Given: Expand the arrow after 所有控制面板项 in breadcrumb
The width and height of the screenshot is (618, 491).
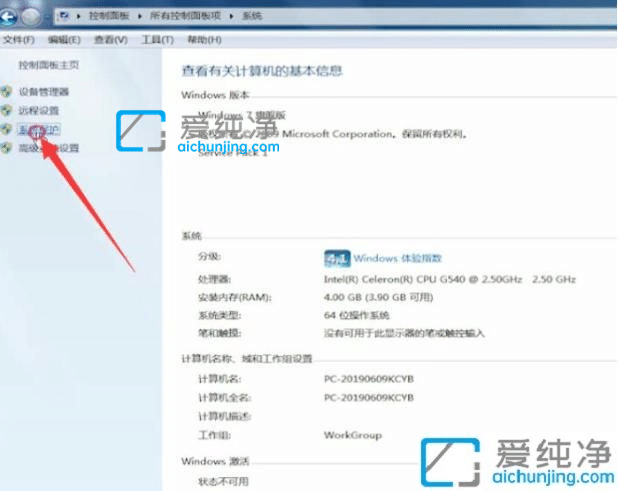Looking at the screenshot, I should point(231,16).
